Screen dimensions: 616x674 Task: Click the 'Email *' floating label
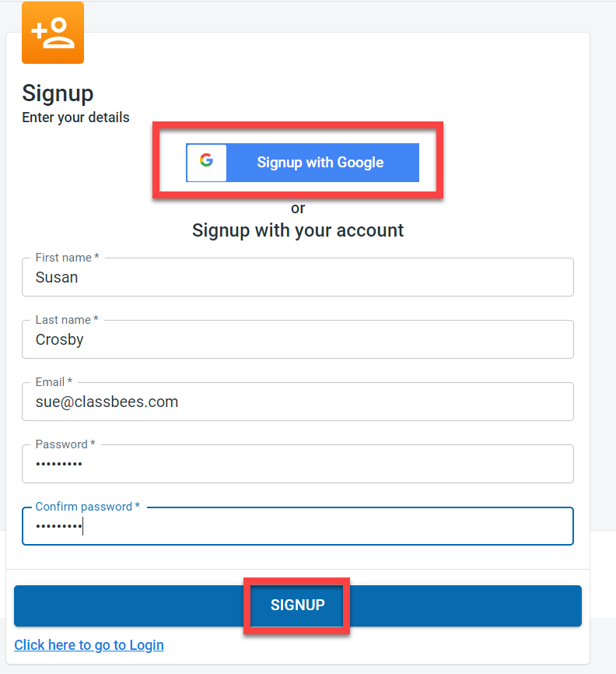[54, 382]
